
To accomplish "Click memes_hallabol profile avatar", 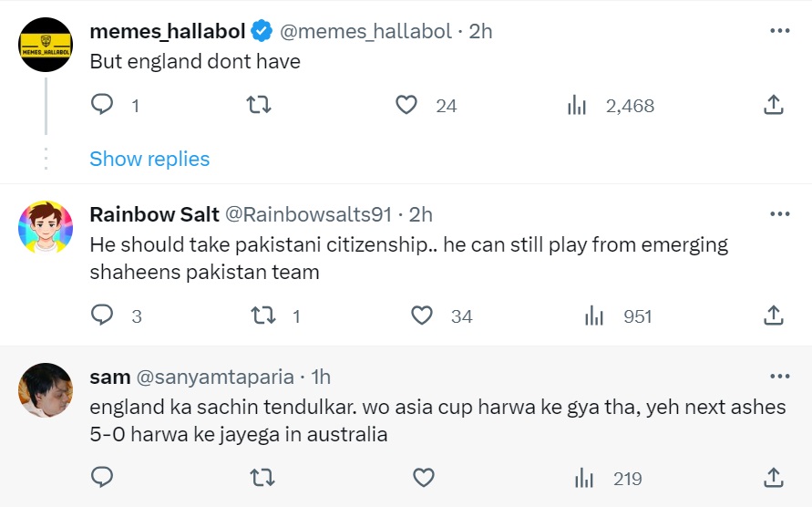I will [x=46, y=44].
